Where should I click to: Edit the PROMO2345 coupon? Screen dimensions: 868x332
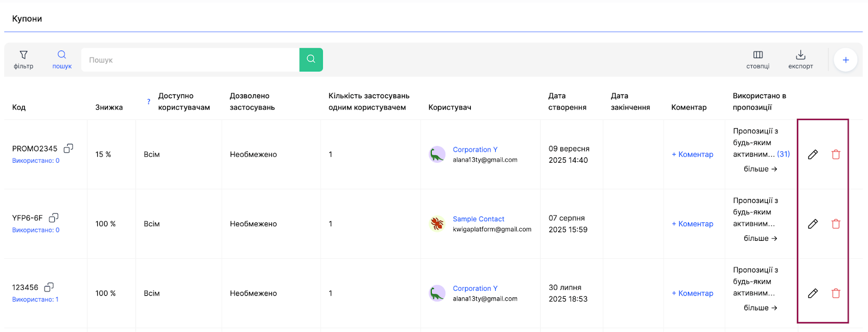813,155
